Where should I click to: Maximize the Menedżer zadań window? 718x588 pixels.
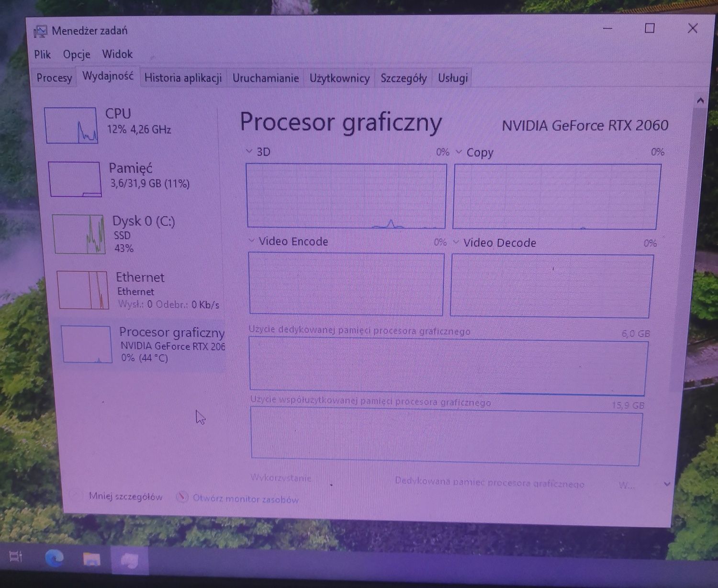[x=650, y=28]
